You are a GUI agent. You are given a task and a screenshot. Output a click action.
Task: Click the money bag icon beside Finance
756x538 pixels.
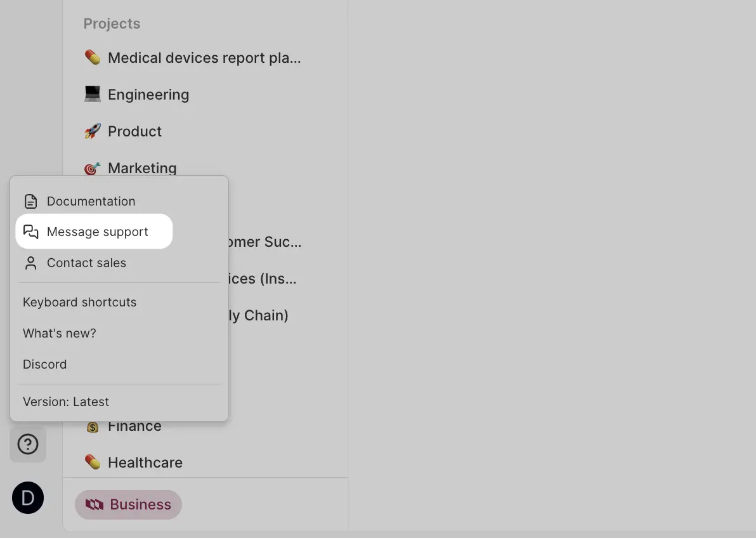point(93,427)
